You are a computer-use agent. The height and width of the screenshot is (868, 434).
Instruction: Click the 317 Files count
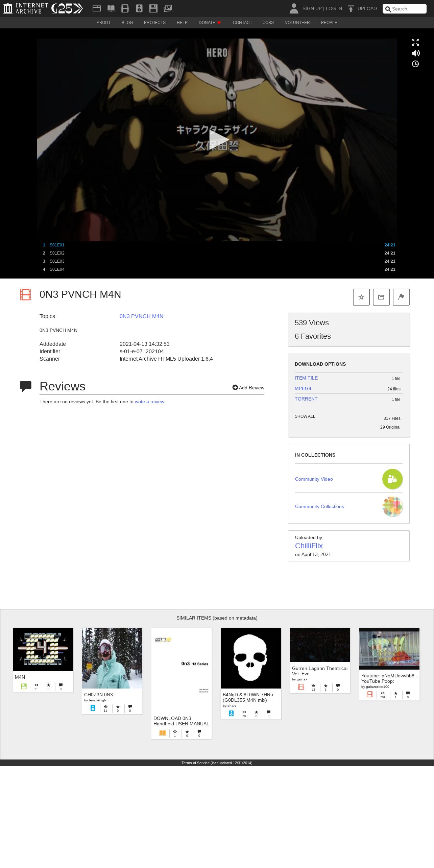[x=392, y=418]
